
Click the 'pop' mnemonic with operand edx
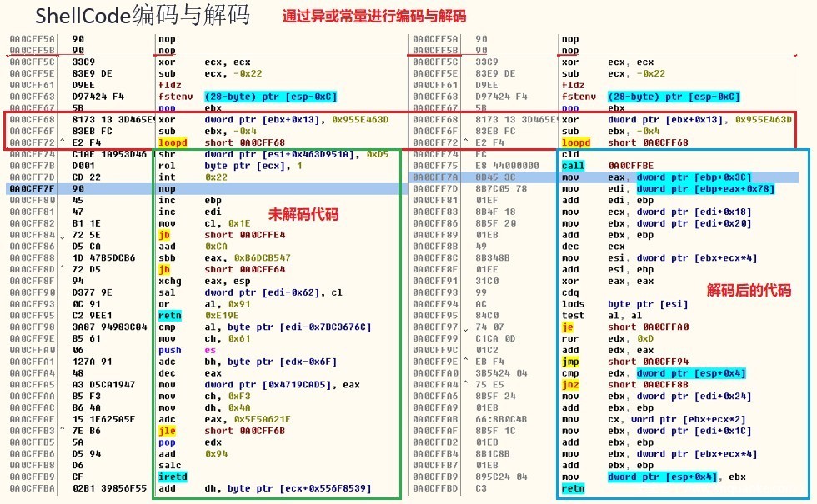click(167, 442)
